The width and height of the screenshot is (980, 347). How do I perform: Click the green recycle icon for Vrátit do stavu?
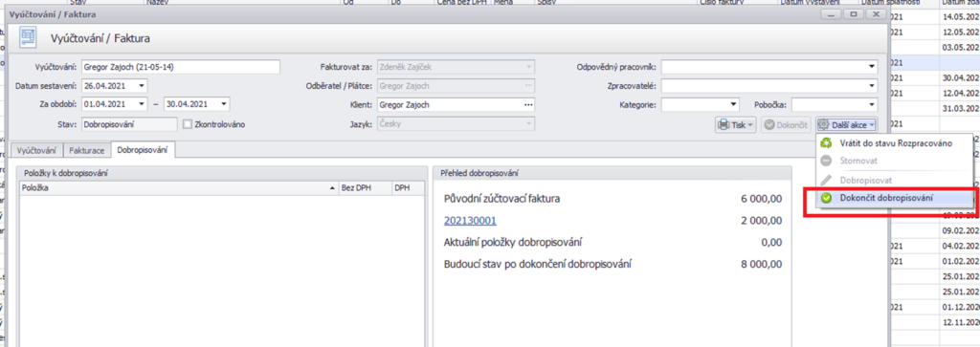(826, 143)
